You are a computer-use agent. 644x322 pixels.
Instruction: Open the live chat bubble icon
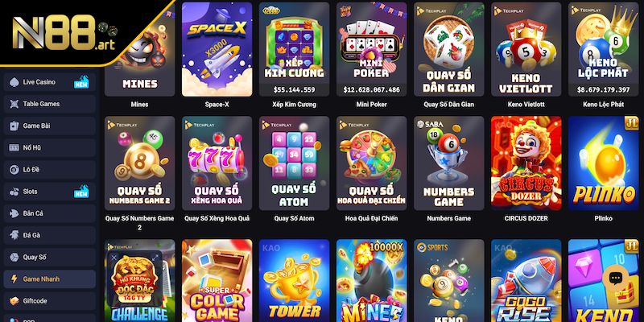click(x=615, y=278)
